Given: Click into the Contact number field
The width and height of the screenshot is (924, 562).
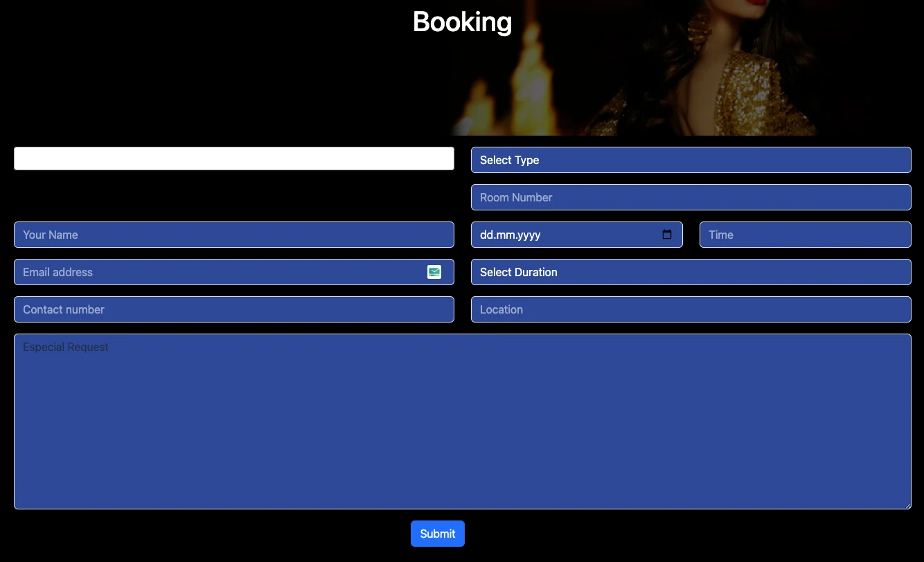Looking at the screenshot, I should [234, 309].
